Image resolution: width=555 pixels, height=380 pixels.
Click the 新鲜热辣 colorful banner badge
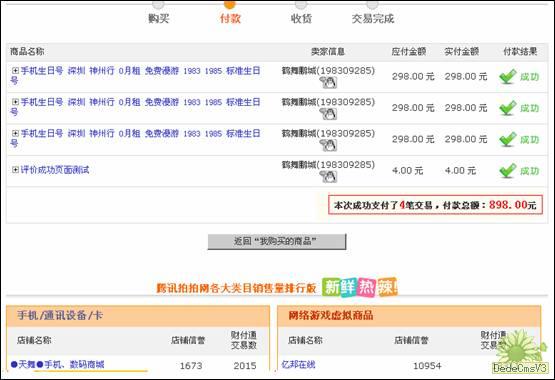360,287
